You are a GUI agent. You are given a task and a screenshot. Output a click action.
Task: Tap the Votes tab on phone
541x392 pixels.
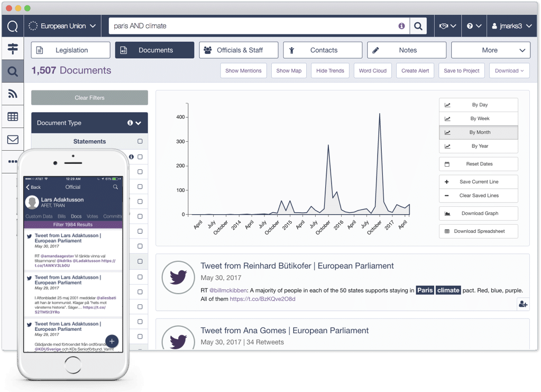[x=92, y=216]
